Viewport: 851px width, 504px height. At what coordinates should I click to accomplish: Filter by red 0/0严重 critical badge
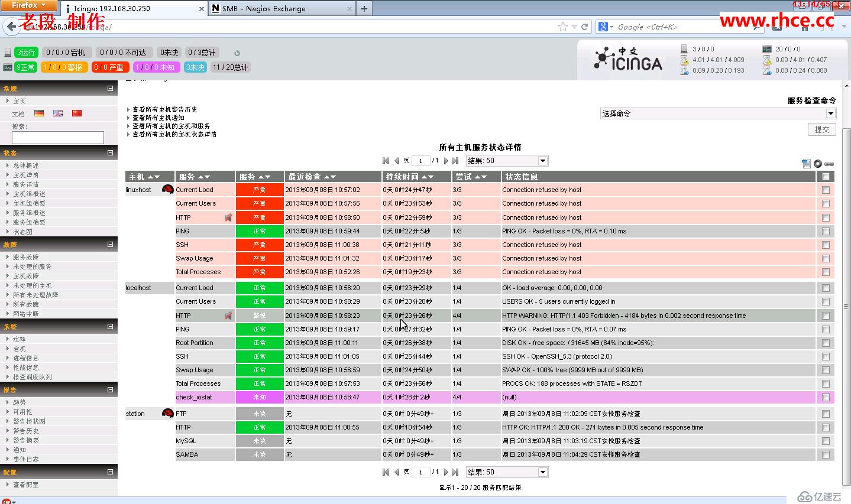(110, 67)
